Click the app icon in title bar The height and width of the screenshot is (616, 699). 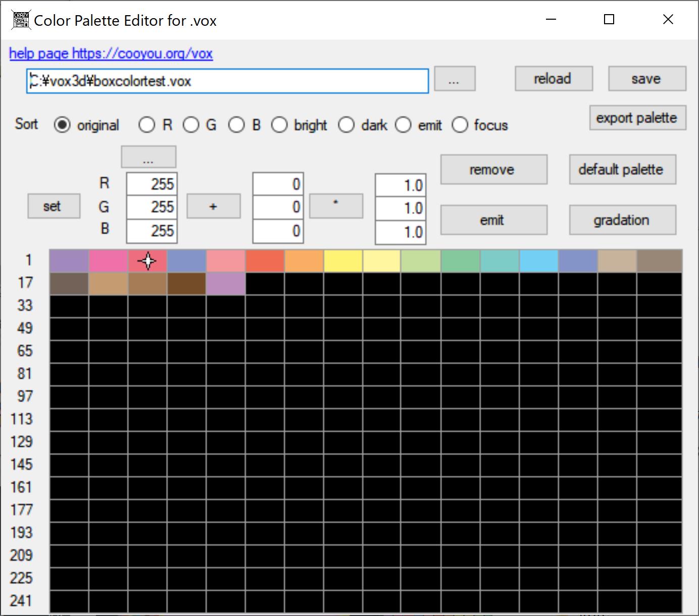pyautogui.click(x=21, y=20)
